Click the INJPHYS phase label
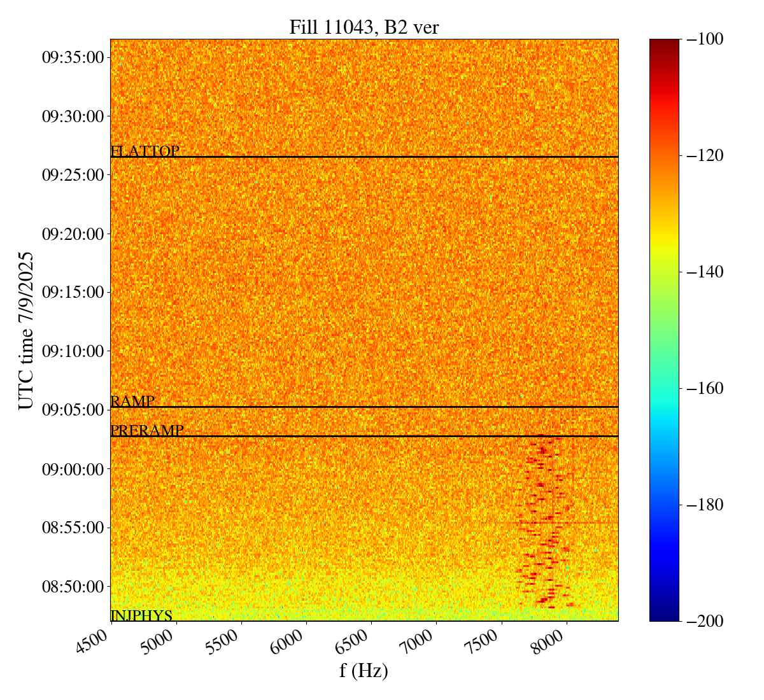This screenshot has height=700, width=764. coord(141,615)
